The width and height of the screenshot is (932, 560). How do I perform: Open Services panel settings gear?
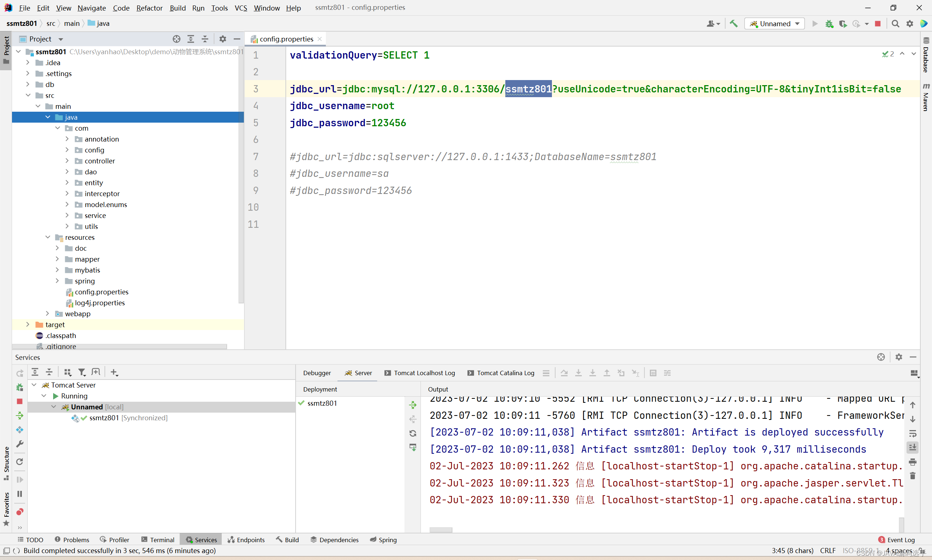click(x=899, y=357)
